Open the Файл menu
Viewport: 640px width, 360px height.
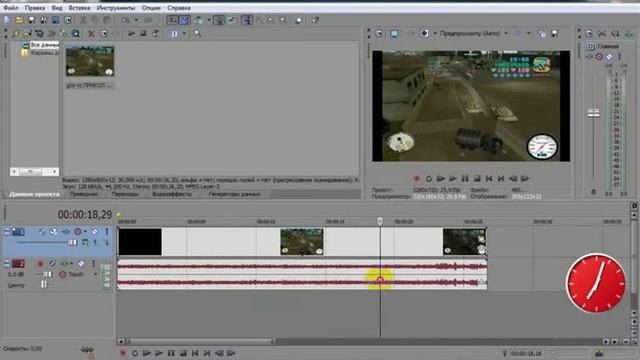tap(11, 8)
